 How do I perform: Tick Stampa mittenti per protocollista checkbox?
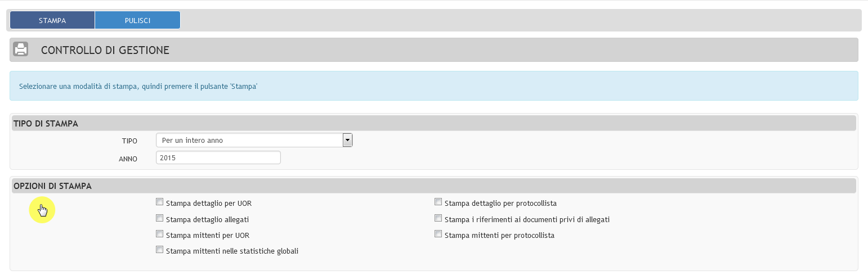tap(438, 234)
